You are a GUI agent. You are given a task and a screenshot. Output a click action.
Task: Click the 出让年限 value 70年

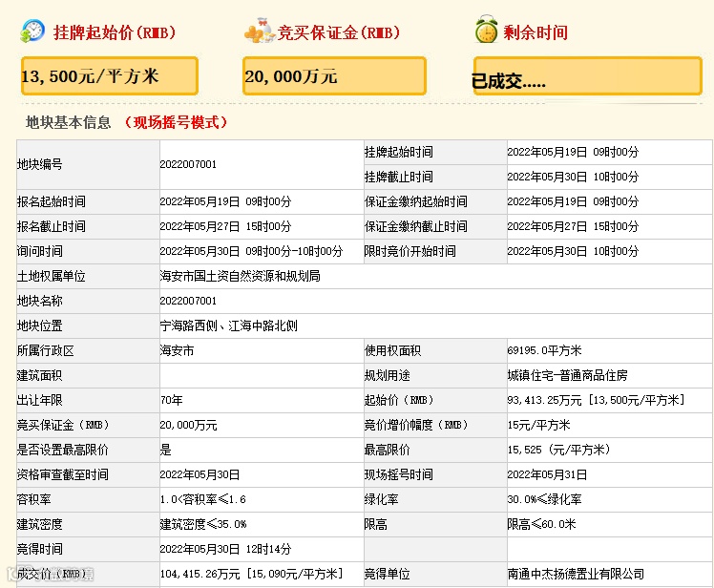[171, 400]
